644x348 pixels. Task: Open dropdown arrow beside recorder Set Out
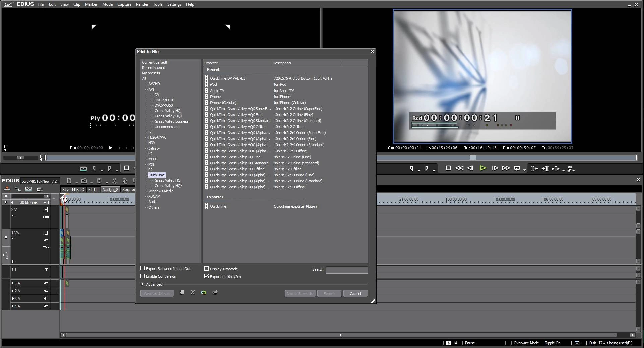click(x=434, y=170)
